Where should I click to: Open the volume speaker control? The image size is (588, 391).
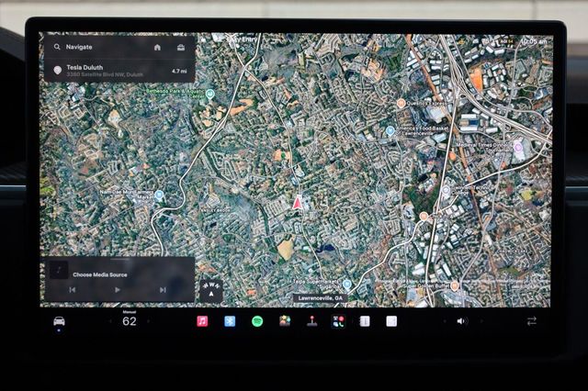click(x=462, y=321)
